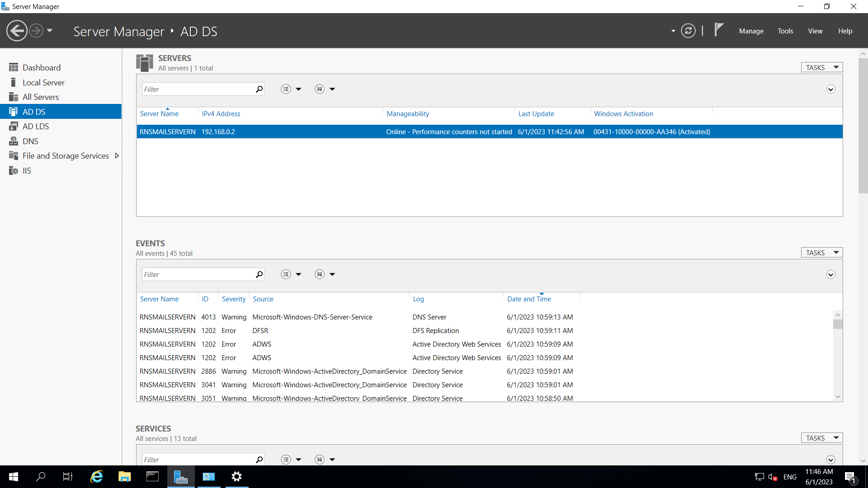Open the Manage menu
This screenshot has width=868, height=488.
pyautogui.click(x=751, y=31)
